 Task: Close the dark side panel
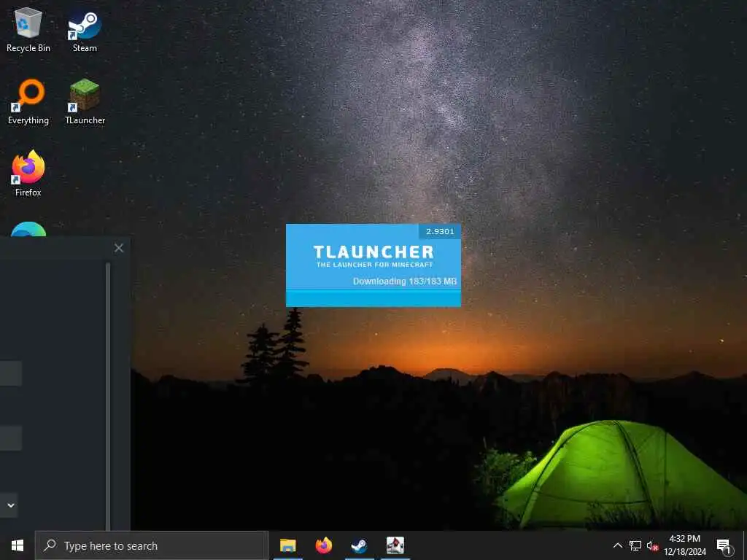[119, 248]
